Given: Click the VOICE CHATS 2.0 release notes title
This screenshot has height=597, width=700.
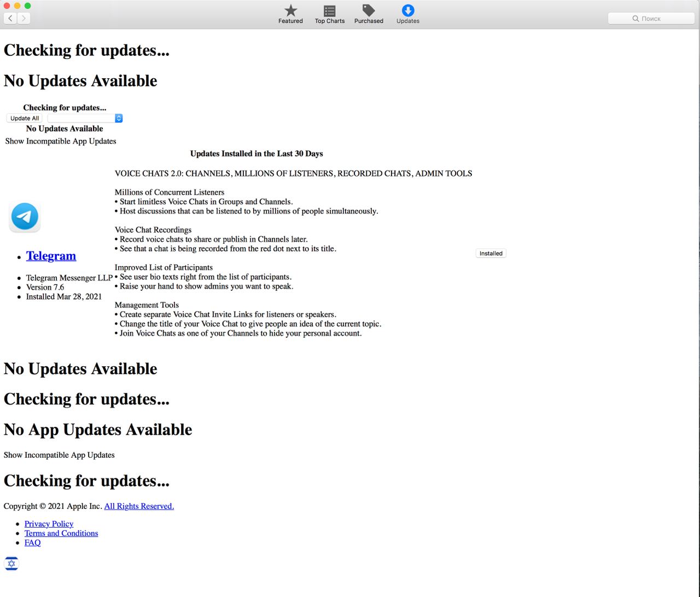Looking at the screenshot, I should [x=293, y=173].
